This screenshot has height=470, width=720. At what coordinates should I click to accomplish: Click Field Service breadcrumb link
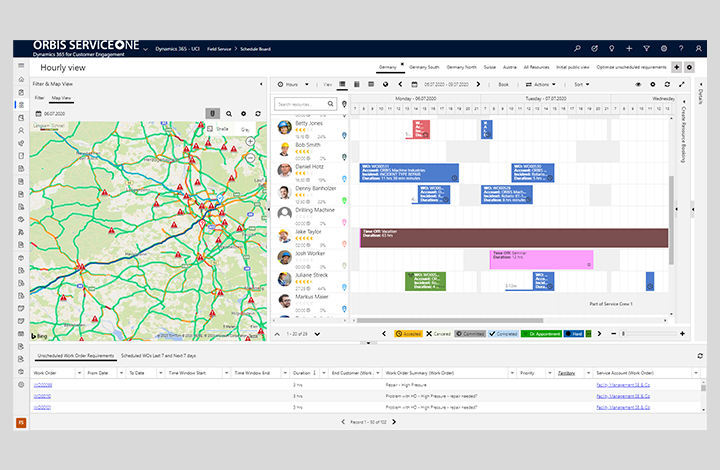tap(219, 49)
